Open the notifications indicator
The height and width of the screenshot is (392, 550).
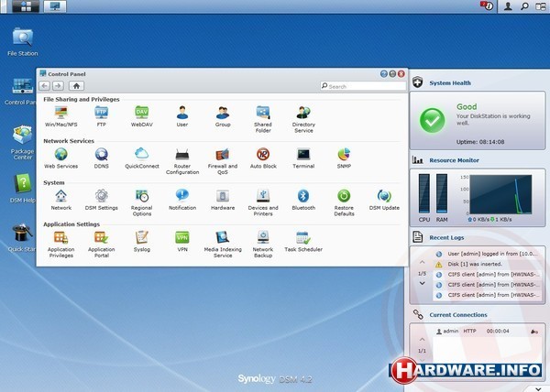click(x=488, y=5)
